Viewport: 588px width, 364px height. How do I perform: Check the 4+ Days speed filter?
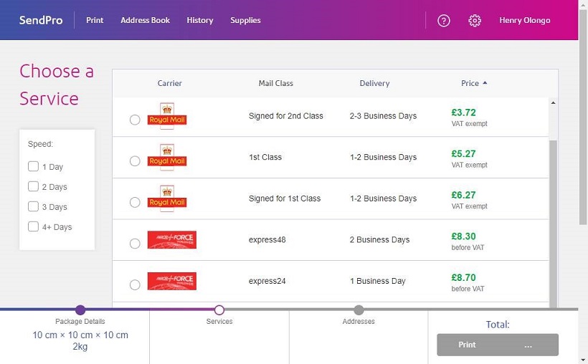tap(34, 226)
